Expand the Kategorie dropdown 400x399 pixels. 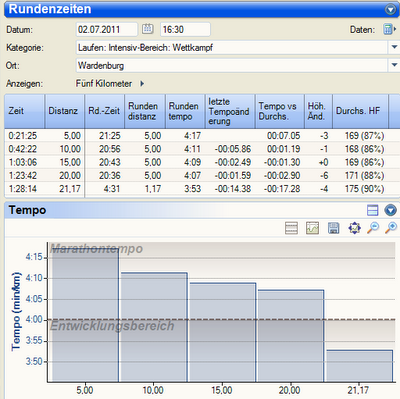pos(394,47)
